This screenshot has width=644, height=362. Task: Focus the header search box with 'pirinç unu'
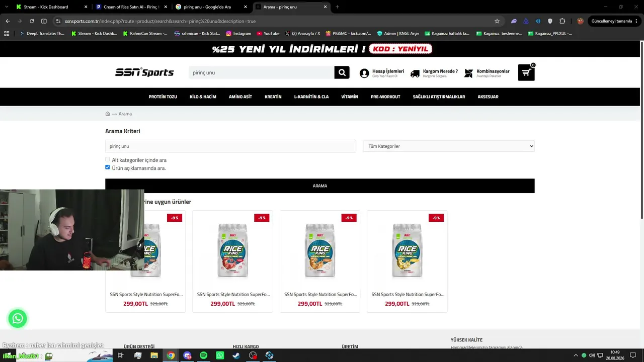point(262,72)
